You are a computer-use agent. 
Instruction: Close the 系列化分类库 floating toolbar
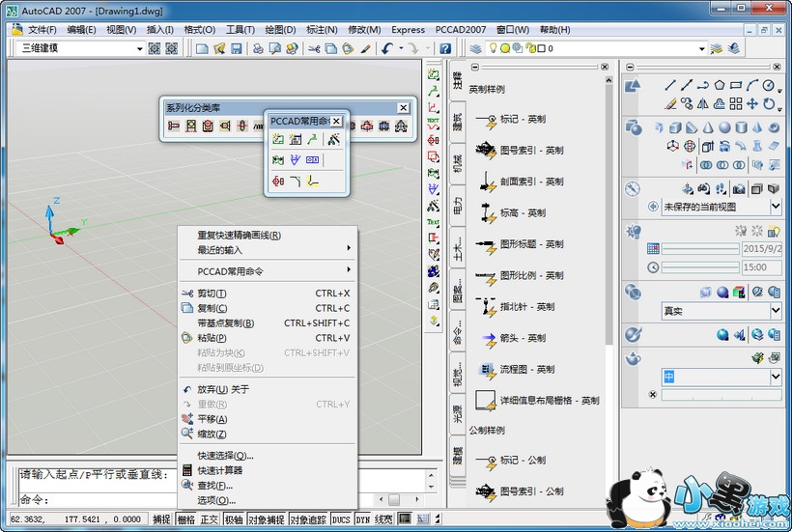point(403,108)
